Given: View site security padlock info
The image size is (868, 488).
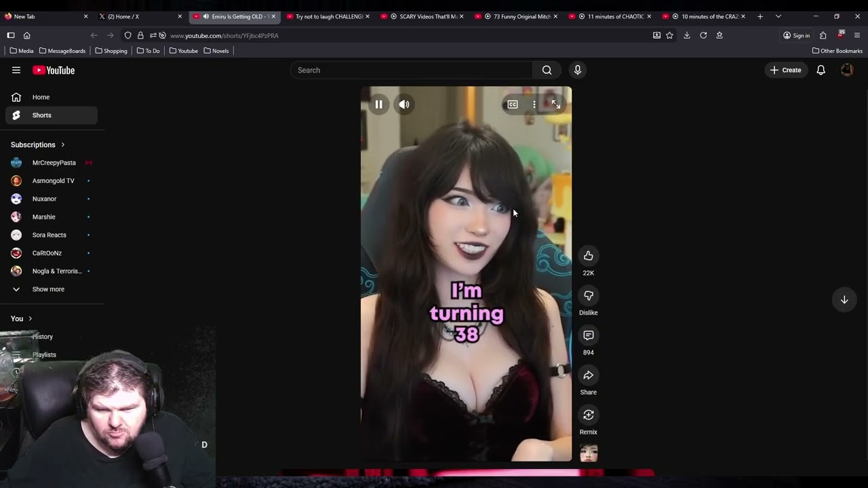Looking at the screenshot, I should pos(140,35).
